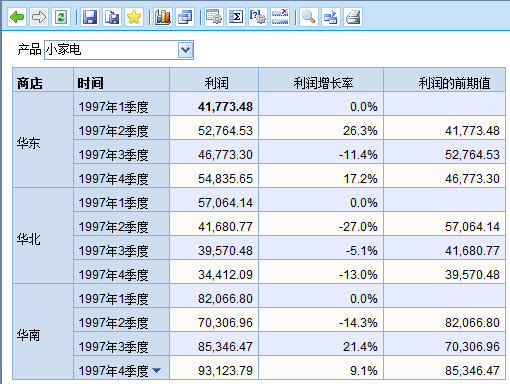Click the magnifying glass search icon
The width and height of the screenshot is (510, 384).
(x=309, y=17)
